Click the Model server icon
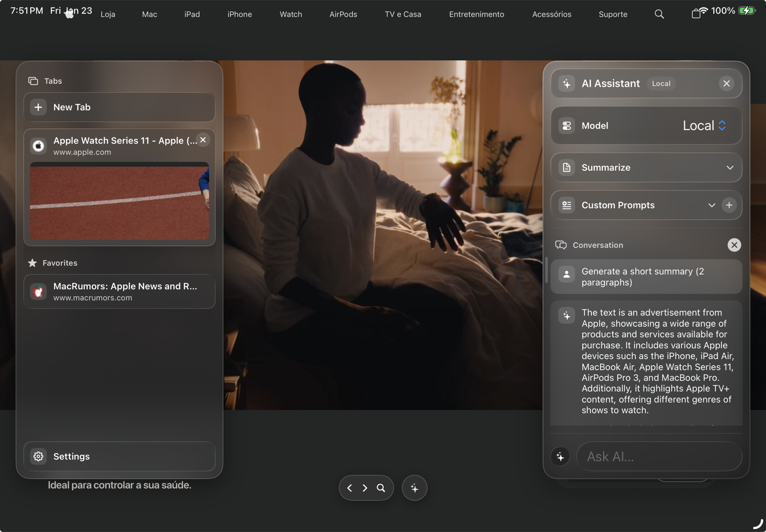 567,126
